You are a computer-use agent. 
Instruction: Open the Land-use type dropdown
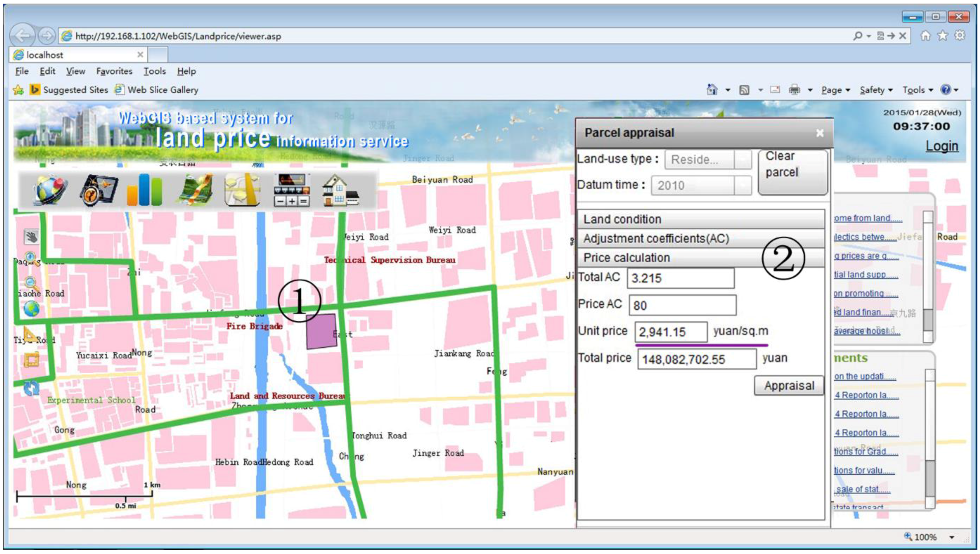coord(708,159)
